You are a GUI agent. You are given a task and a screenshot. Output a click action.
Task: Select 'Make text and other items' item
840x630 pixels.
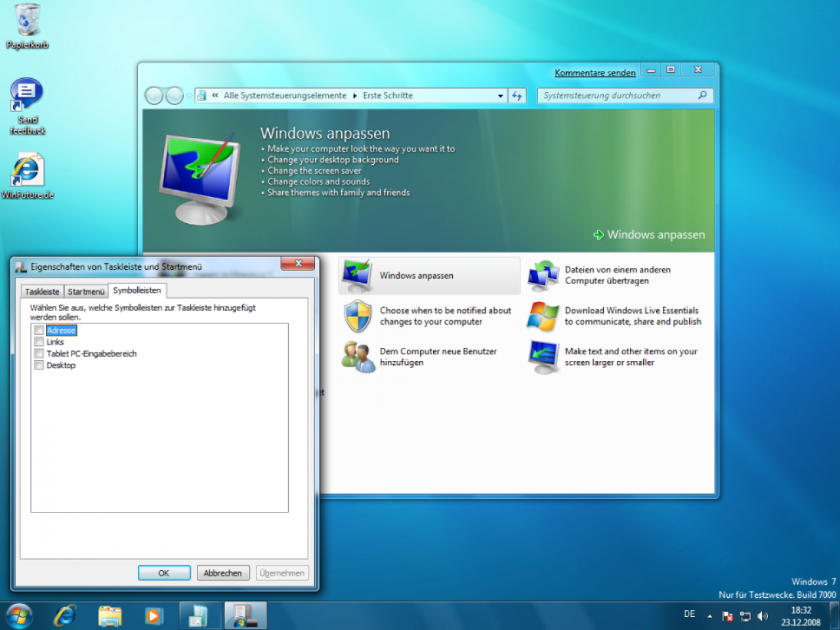[x=631, y=357]
